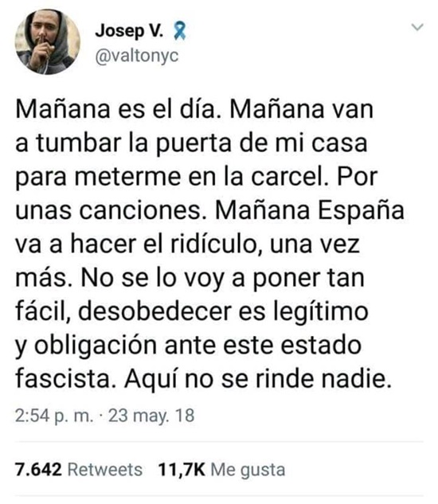Click 'Mañana España' in tweet text
The width and height of the screenshot is (438, 504).
coord(310,210)
